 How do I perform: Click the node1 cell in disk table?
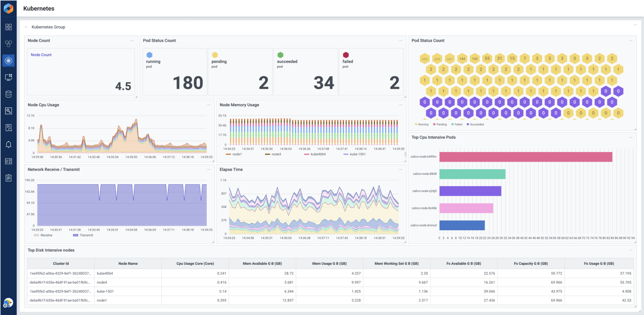pos(128,300)
